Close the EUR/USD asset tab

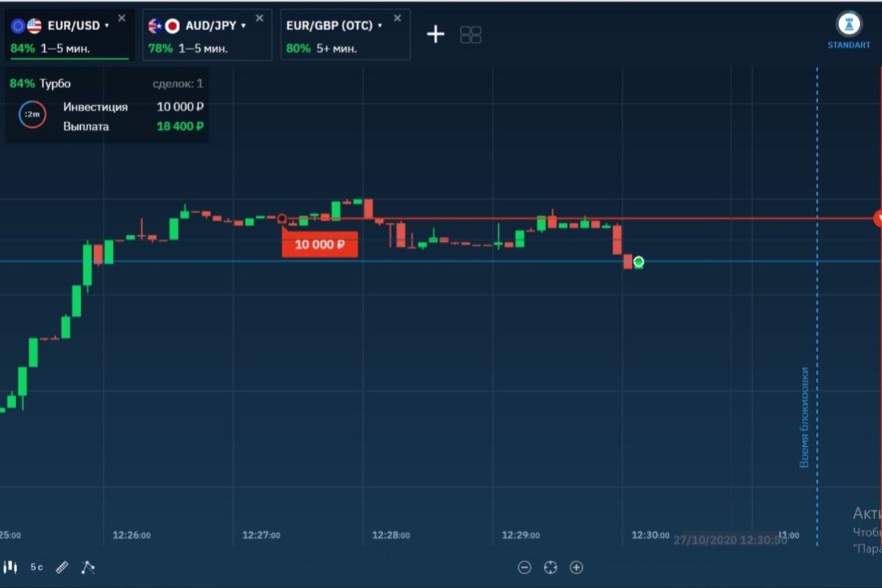coord(121,18)
